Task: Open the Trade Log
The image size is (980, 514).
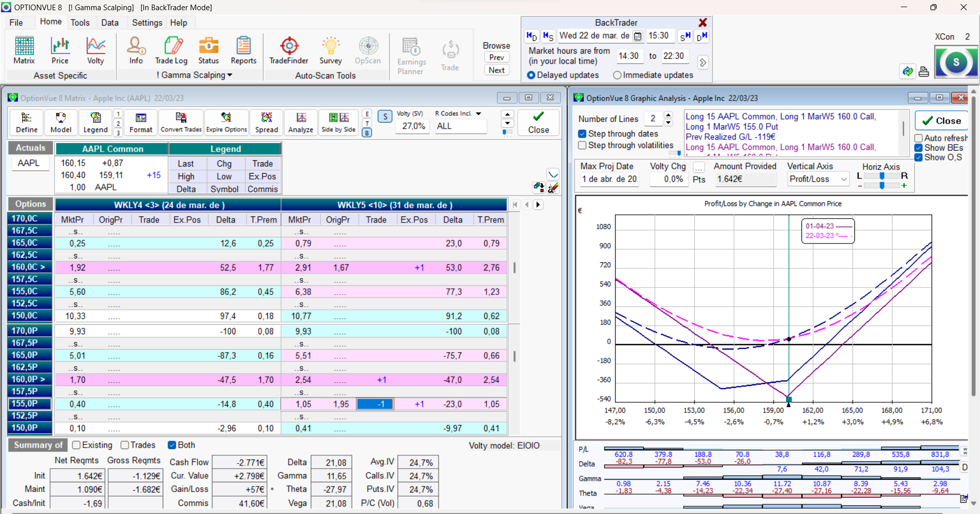Action: [171, 51]
